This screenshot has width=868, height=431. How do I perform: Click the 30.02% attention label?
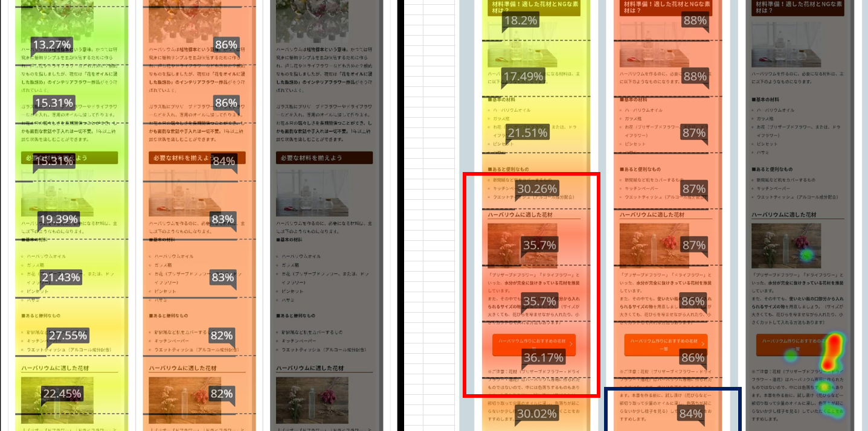tap(536, 413)
